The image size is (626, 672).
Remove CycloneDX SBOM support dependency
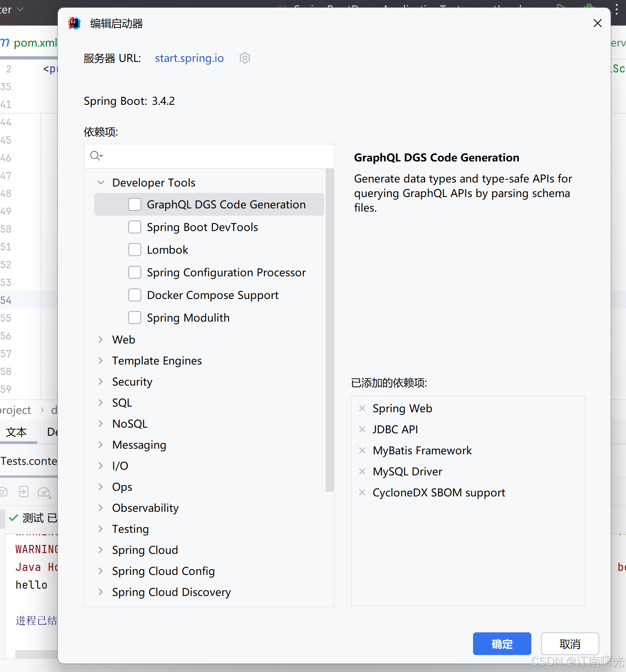[362, 492]
